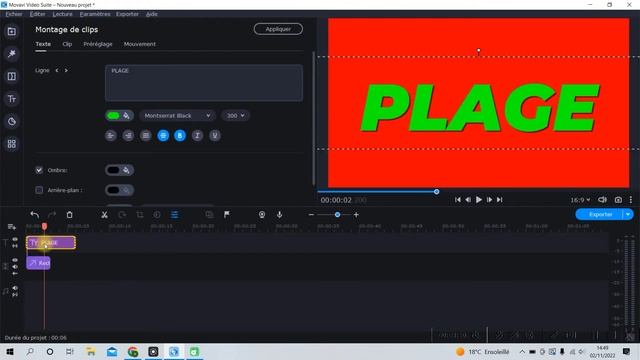Open the titles Tt panel
The image size is (640, 360).
click(x=11, y=99)
